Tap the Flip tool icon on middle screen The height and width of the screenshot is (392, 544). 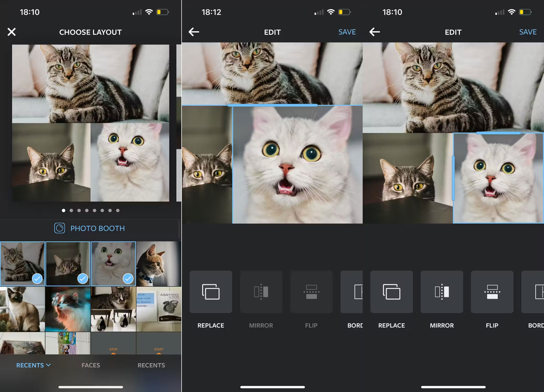point(311,292)
